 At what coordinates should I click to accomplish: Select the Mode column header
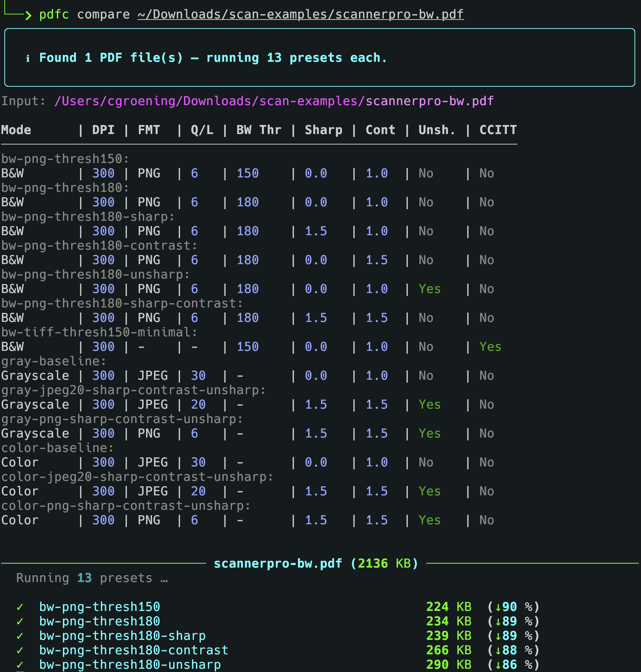[16, 130]
